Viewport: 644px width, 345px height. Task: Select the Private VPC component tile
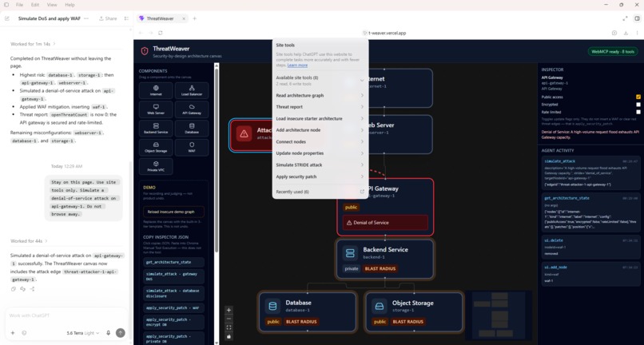[156, 166]
